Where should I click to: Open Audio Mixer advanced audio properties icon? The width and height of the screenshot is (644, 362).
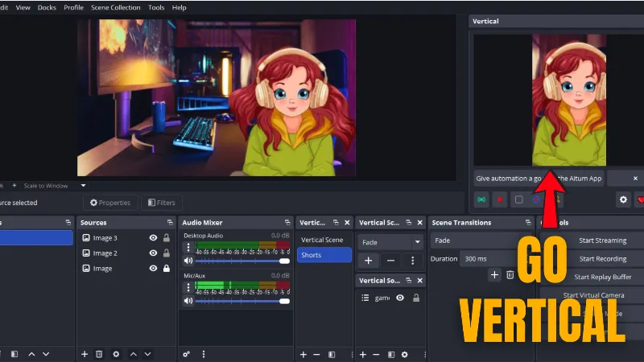click(x=187, y=354)
